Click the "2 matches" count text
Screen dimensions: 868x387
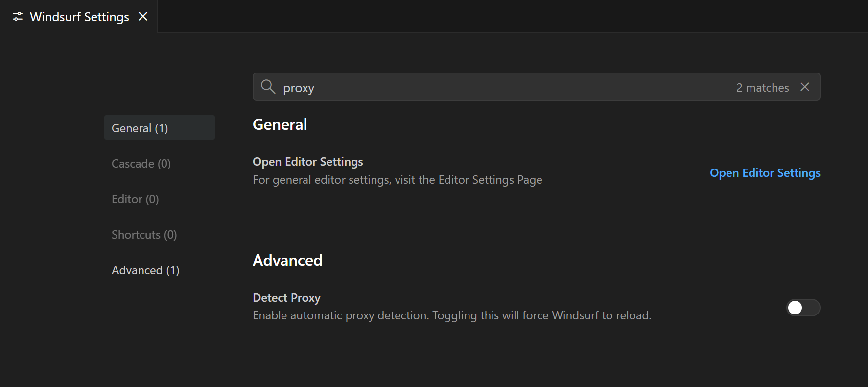point(762,88)
